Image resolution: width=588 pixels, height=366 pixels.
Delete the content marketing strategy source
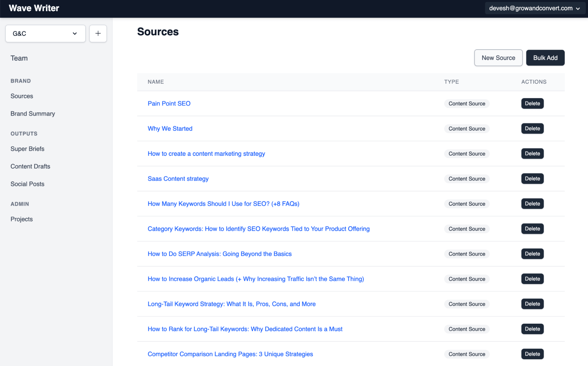click(532, 153)
